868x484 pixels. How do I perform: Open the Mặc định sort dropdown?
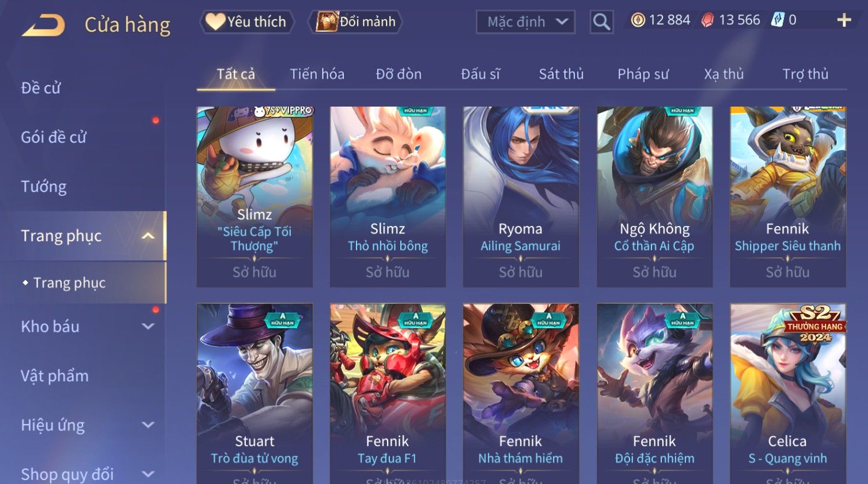coord(525,22)
